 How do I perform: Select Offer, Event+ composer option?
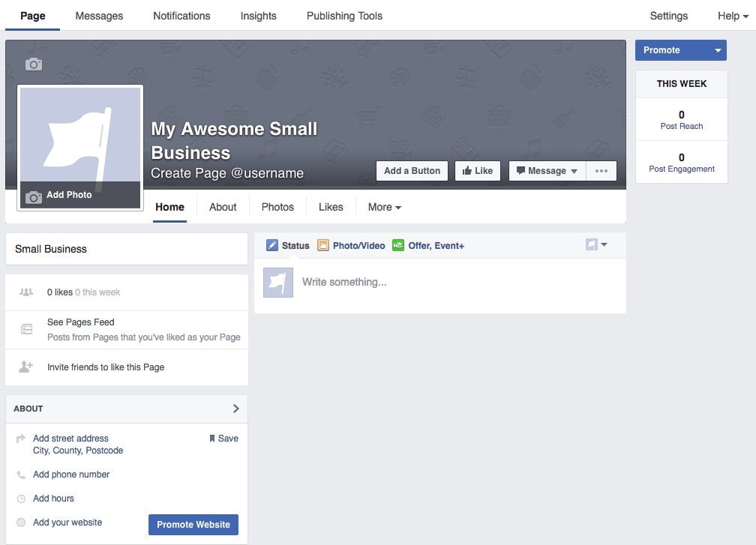tap(436, 246)
